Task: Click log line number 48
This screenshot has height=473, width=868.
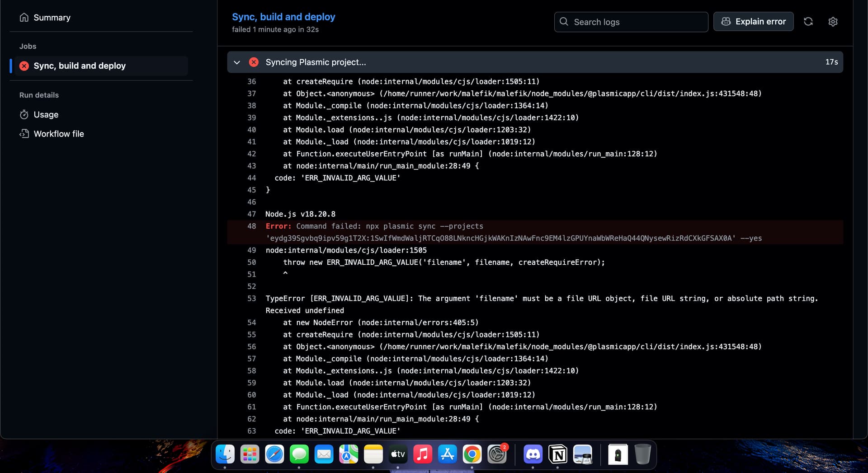Action: point(251,226)
